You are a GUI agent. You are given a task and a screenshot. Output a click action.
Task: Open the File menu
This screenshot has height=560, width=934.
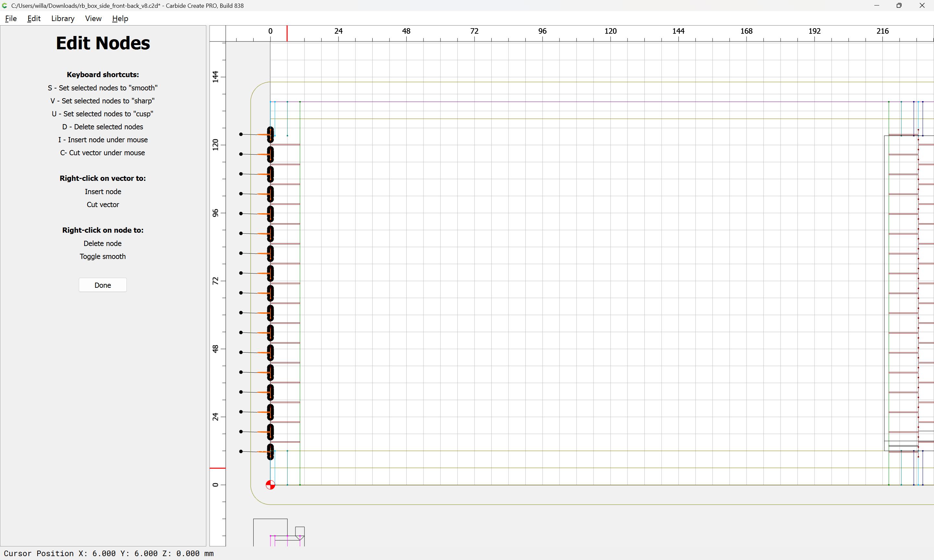coord(11,18)
